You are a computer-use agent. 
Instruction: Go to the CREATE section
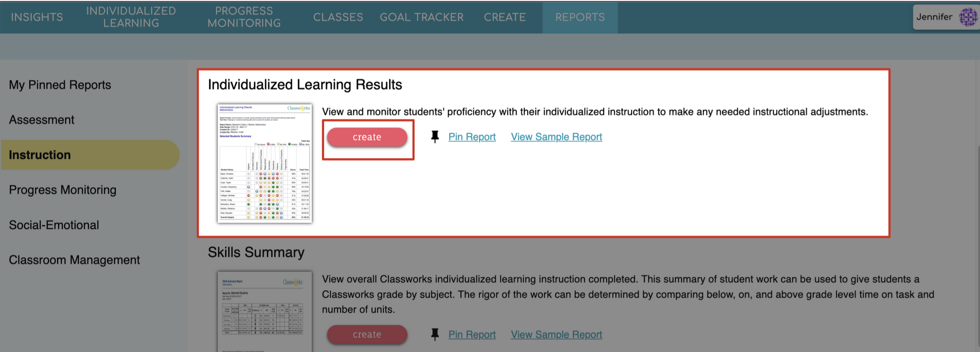tap(505, 17)
